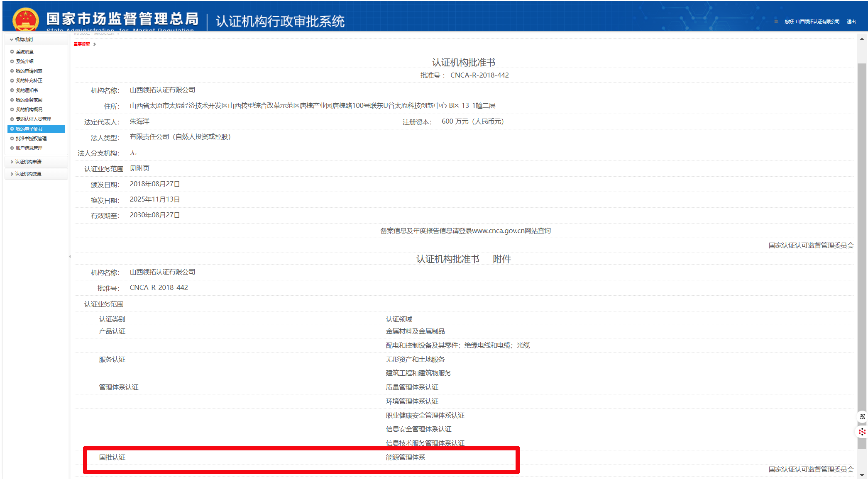
Task: Click the chevron arrow after 重要提醒
Action: point(95,44)
